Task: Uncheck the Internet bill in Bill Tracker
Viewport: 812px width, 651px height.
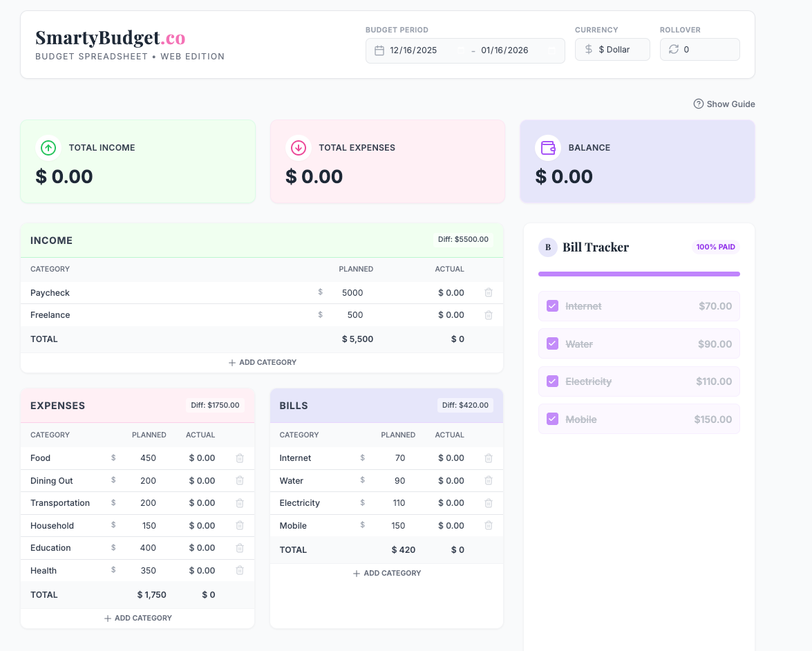Action: pyautogui.click(x=552, y=306)
